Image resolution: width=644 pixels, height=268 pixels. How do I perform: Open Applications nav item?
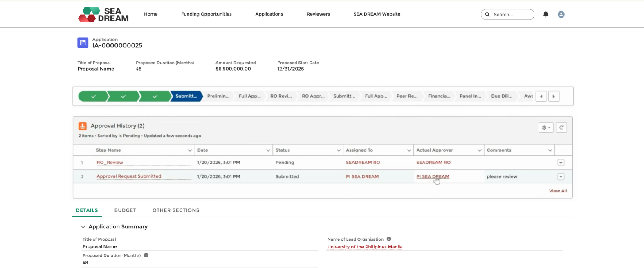(269, 14)
